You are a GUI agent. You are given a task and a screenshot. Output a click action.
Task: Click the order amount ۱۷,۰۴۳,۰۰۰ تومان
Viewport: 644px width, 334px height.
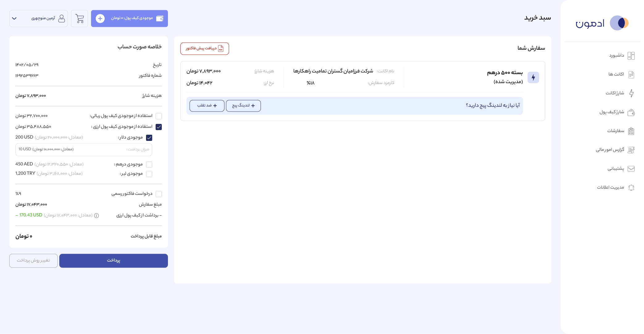click(31, 205)
